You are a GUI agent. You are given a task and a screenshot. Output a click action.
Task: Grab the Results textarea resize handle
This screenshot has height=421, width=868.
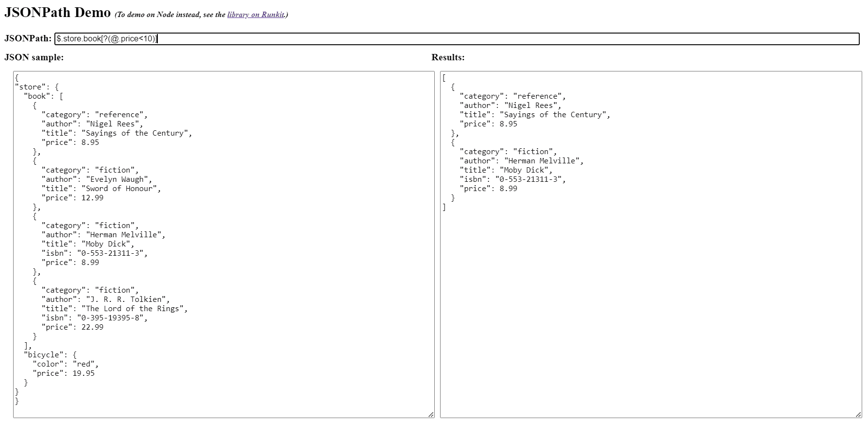[x=858, y=414]
